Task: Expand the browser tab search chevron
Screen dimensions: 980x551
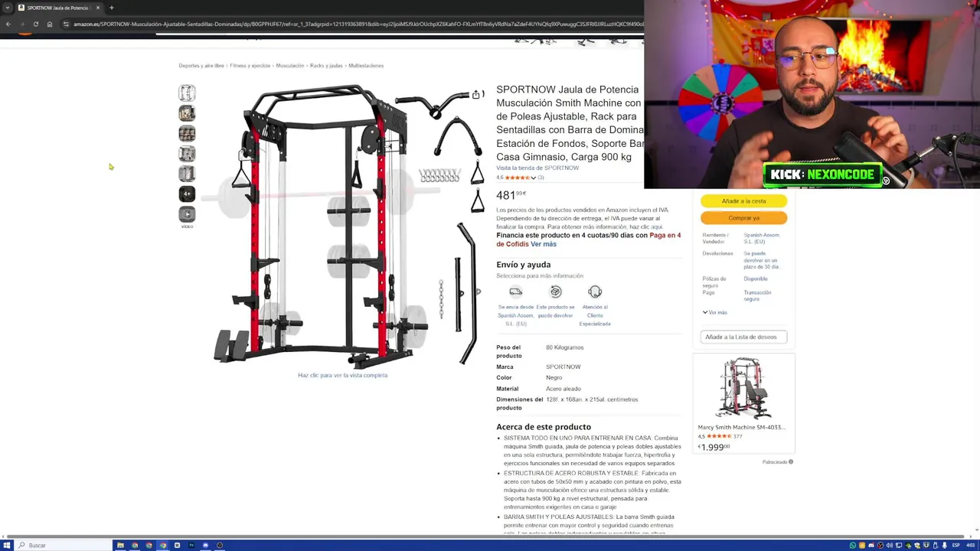Action: [7, 8]
